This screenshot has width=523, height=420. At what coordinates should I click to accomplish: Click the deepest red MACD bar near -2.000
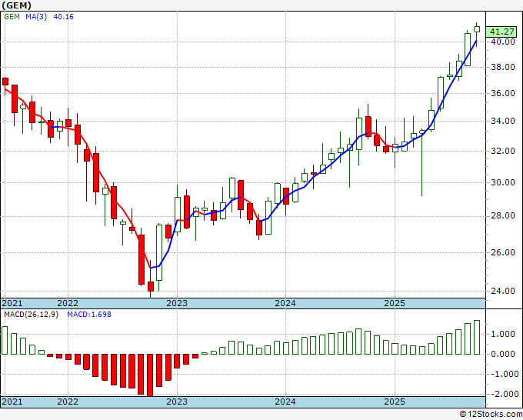(151, 375)
